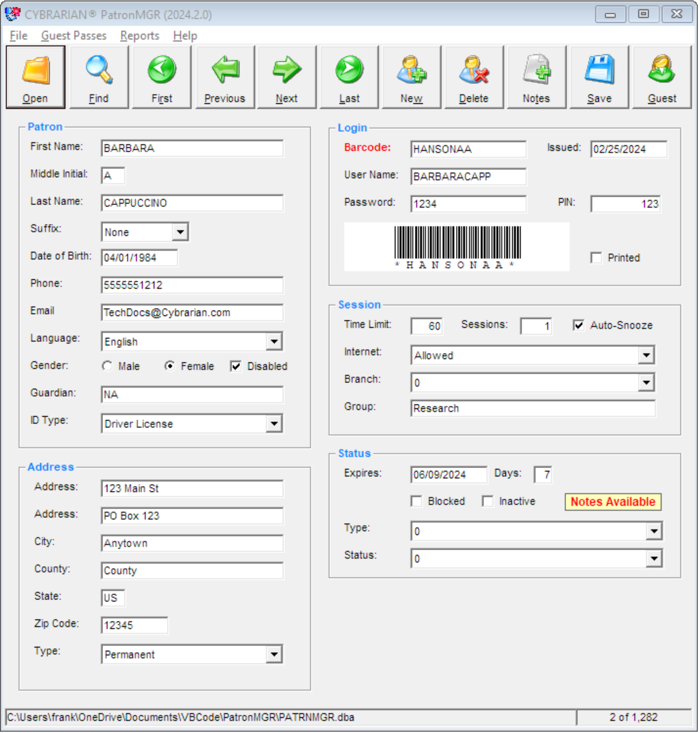This screenshot has width=700, height=733.
Task: Open the Help menu
Action: 186,36
